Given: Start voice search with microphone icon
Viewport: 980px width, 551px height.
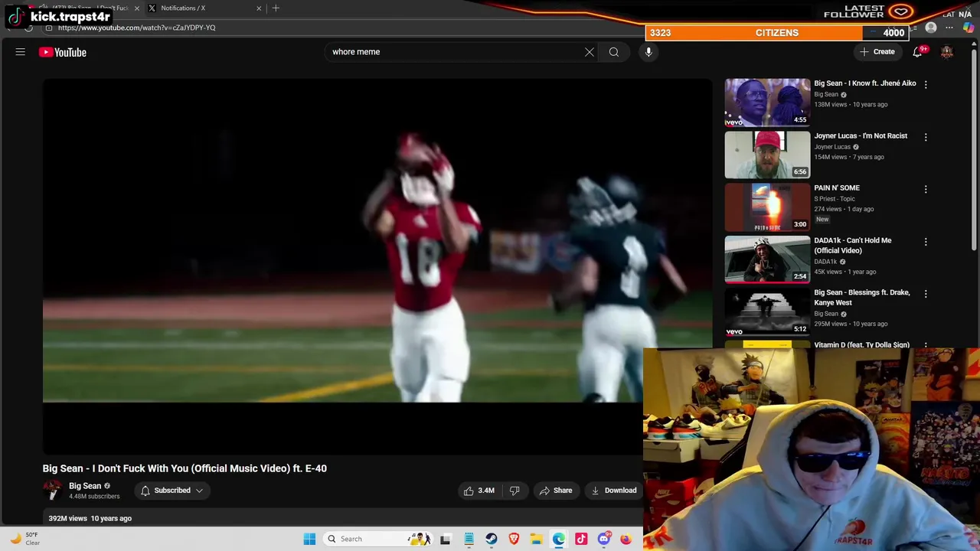Looking at the screenshot, I should 648,52.
